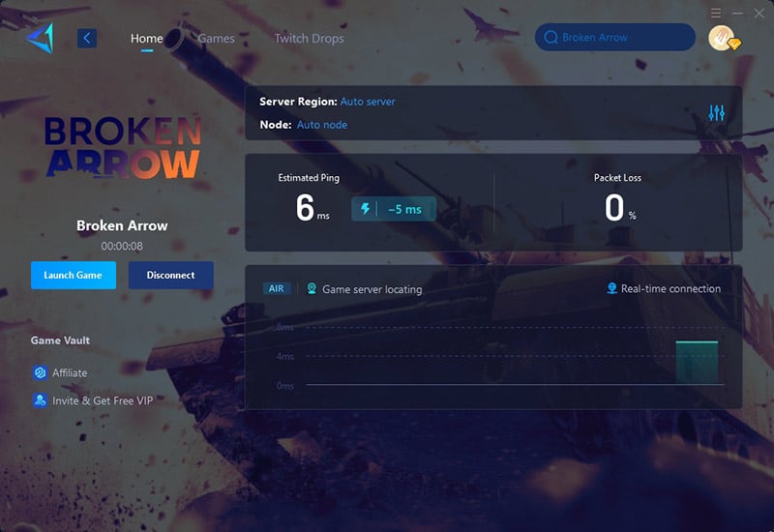Click the Affiliate icon

[x=40, y=372]
